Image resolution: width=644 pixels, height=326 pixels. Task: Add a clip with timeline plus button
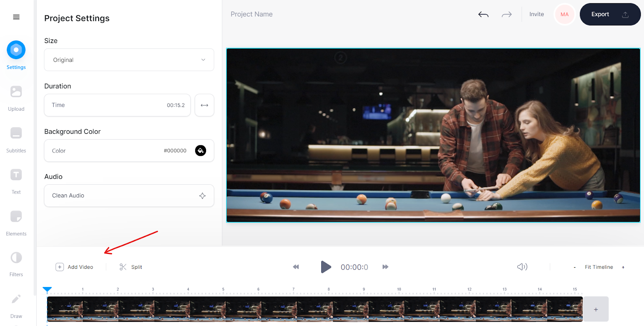[x=596, y=309]
